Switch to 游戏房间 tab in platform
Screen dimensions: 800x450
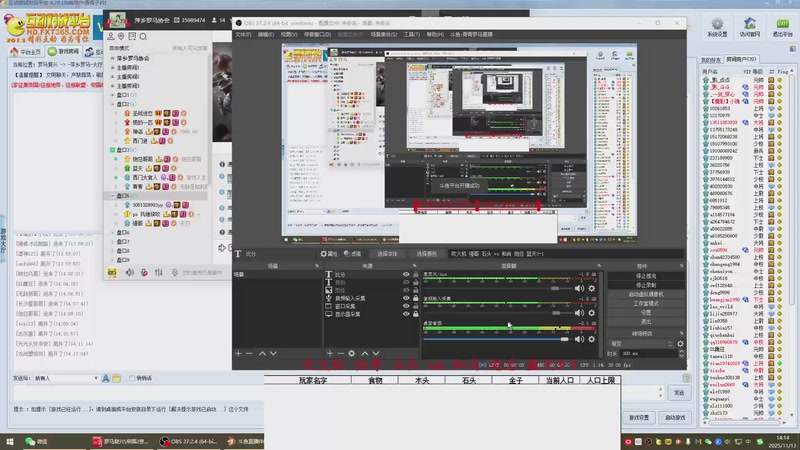click(64, 52)
